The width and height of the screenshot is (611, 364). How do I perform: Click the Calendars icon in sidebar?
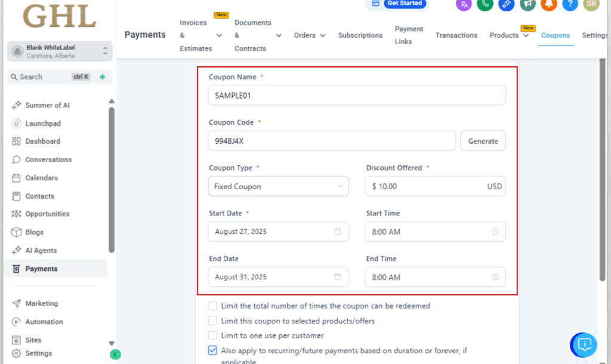[x=16, y=178]
